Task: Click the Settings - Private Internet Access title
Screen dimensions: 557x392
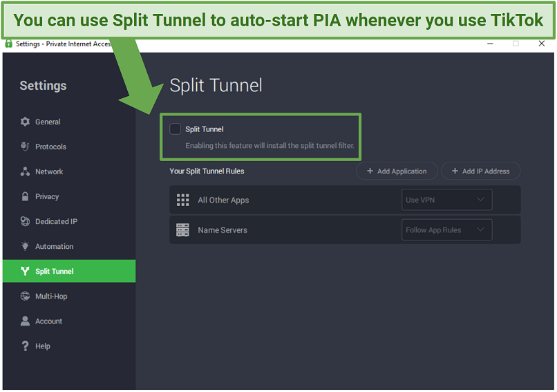Action: pyautogui.click(x=63, y=44)
